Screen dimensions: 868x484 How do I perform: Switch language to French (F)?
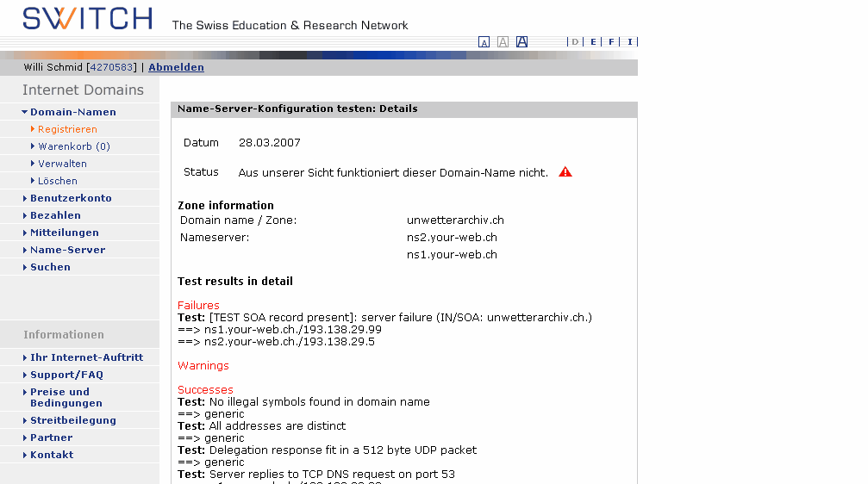tap(611, 41)
